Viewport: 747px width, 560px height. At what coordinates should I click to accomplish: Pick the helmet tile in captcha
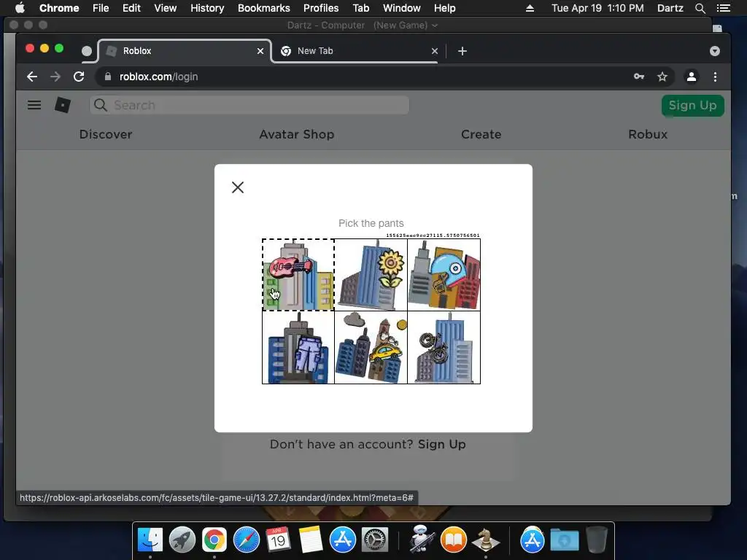(x=444, y=275)
